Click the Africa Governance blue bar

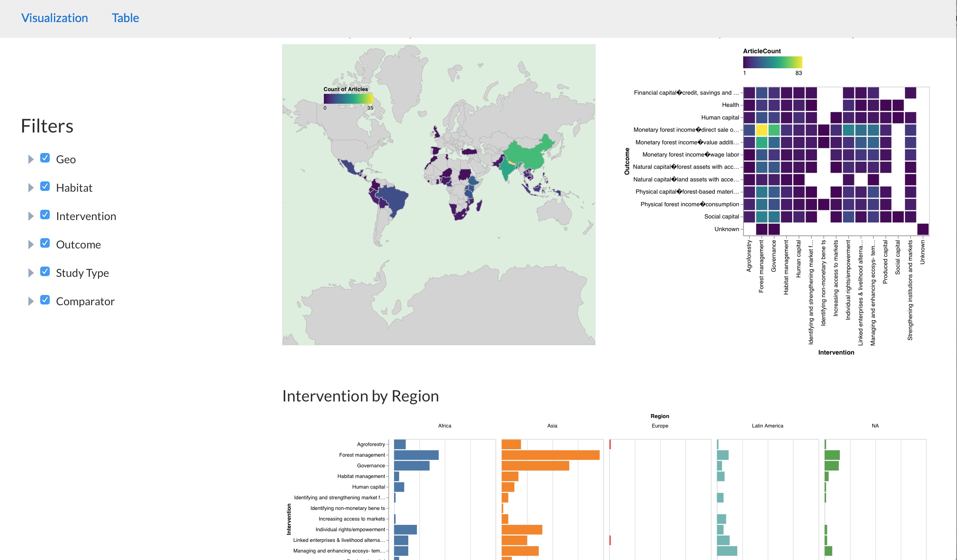[411, 466]
